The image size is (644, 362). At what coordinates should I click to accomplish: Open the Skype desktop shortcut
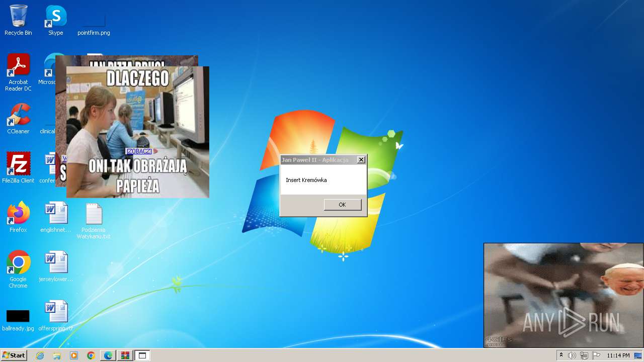click(x=56, y=20)
